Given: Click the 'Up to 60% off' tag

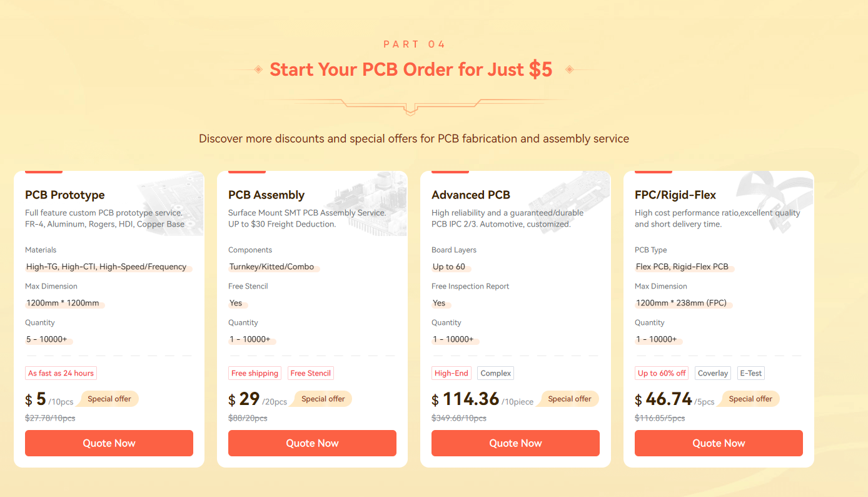Looking at the screenshot, I should [x=662, y=373].
